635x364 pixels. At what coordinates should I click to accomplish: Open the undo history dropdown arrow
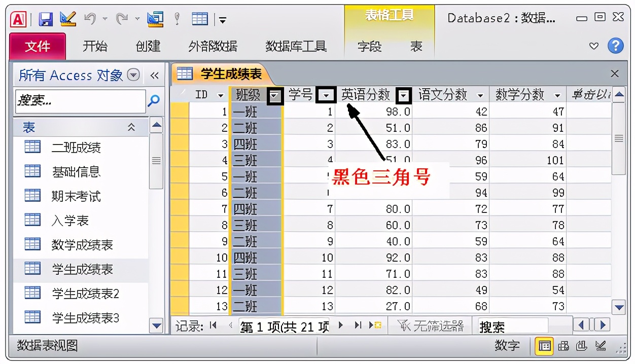pos(105,19)
